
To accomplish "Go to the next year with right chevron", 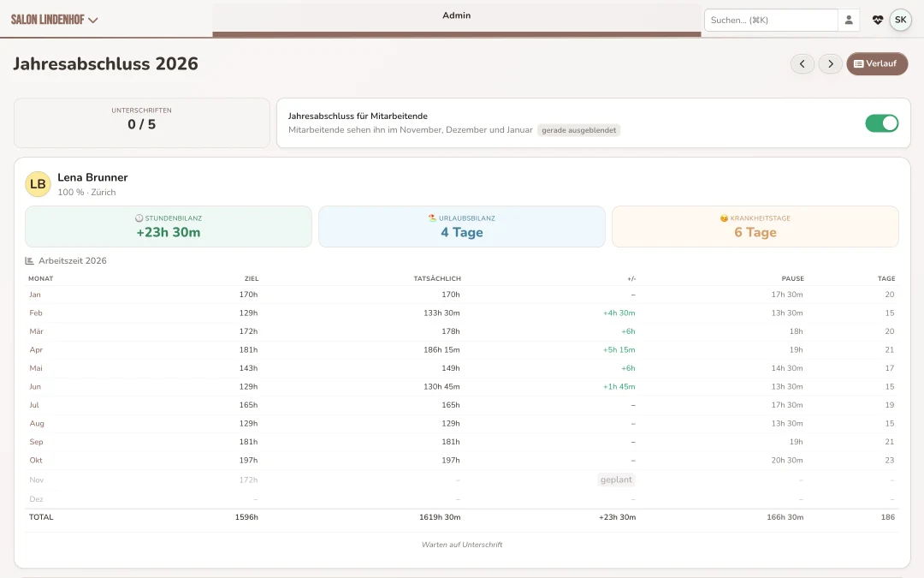I will (x=830, y=63).
